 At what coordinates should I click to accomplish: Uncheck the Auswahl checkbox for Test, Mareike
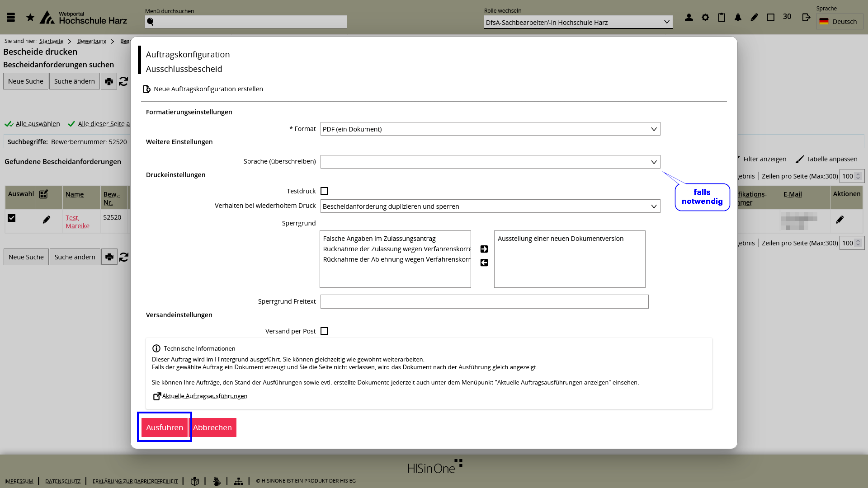(12, 218)
